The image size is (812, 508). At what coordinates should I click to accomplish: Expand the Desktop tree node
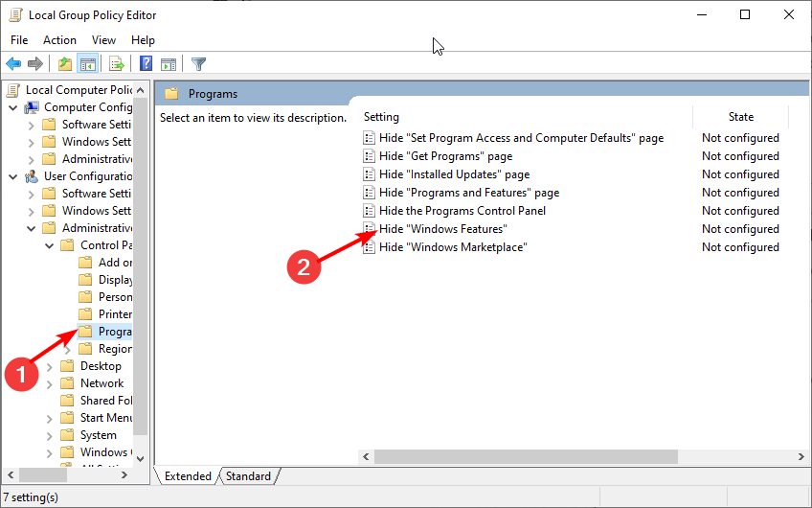(x=50, y=366)
